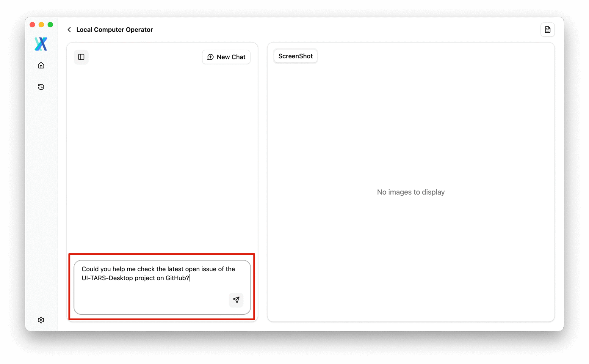The height and width of the screenshot is (364, 589).
Task: Click the speech bubble icon on New Chat
Action: point(210,57)
